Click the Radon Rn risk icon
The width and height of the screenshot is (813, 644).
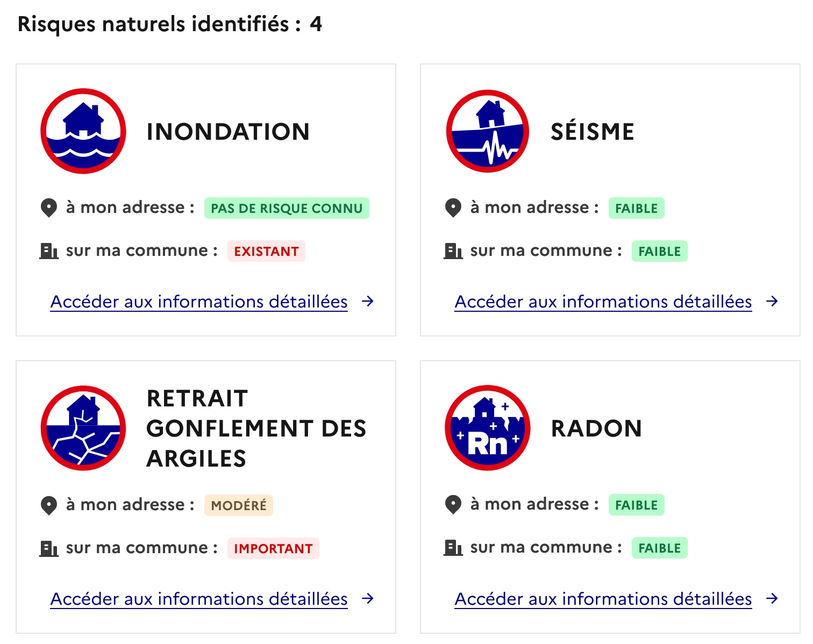(487, 428)
